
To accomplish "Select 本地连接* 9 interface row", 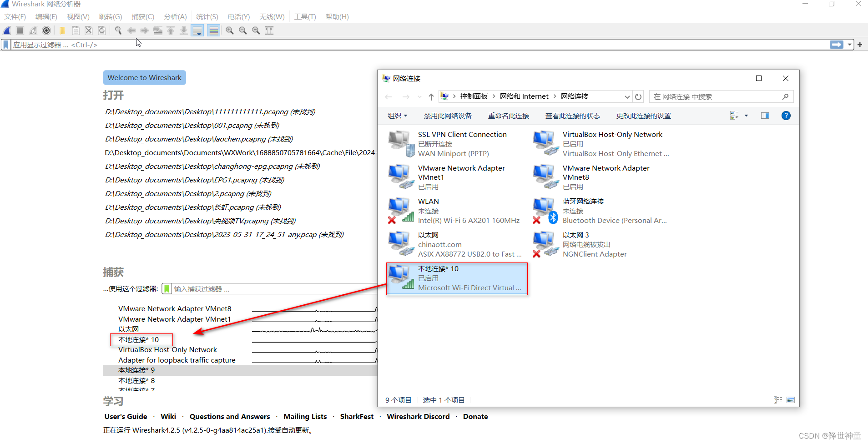I will click(x=240, y=370).
